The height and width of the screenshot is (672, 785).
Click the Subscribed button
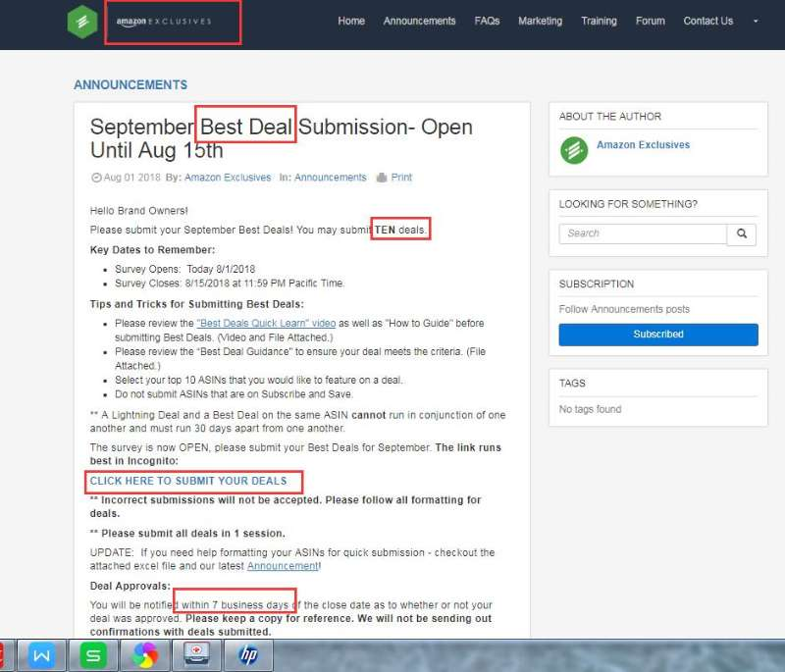(x=658, y=335)
